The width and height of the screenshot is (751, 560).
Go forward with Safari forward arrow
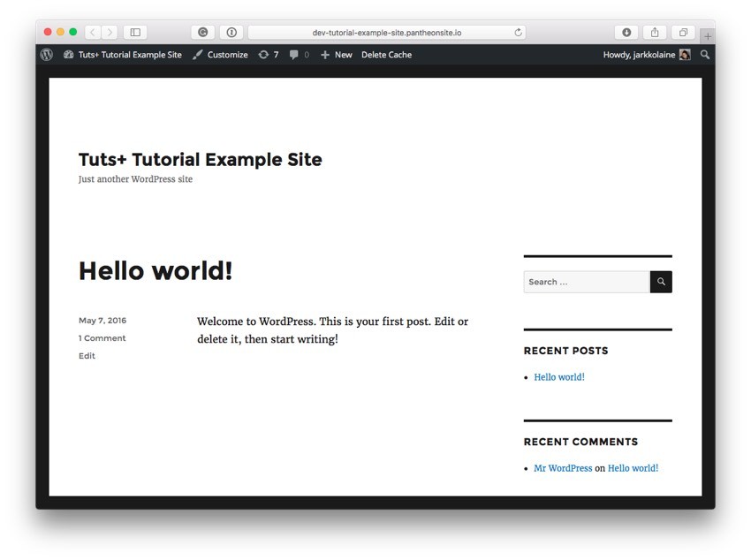pyautogui.click(x=110, y=32)
